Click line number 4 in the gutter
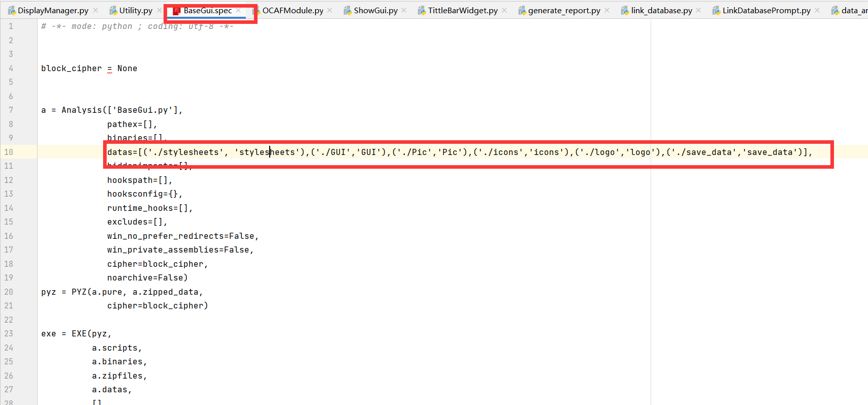The image size is (868, 405). pyautogui.click(x=11, y=69)
